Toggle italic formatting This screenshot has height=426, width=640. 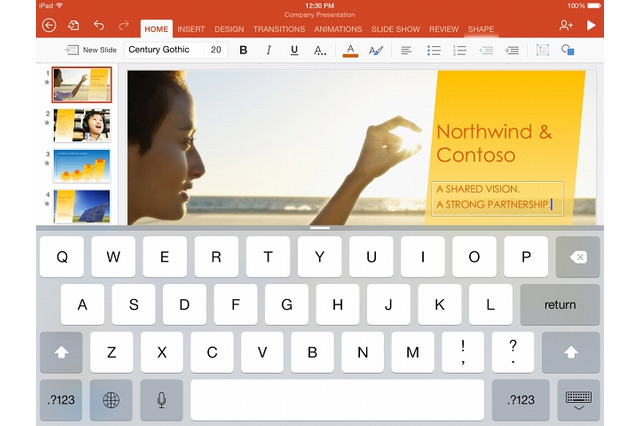269,50
